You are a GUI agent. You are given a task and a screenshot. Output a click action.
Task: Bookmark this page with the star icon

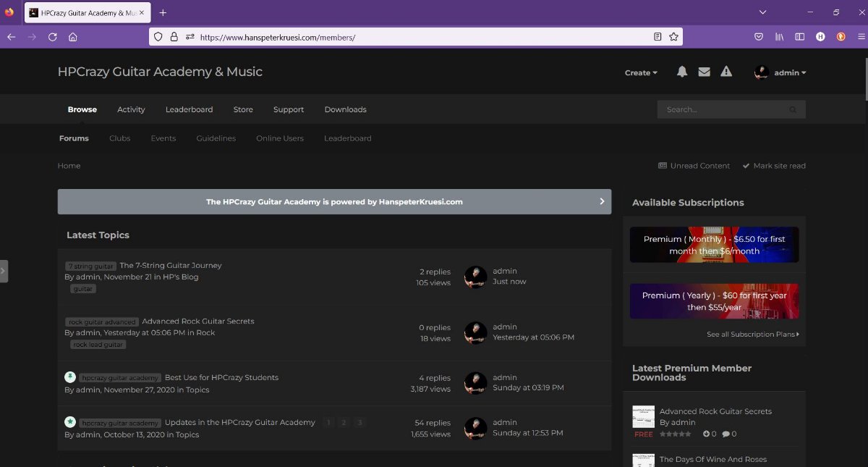click(x=673, y=37)
